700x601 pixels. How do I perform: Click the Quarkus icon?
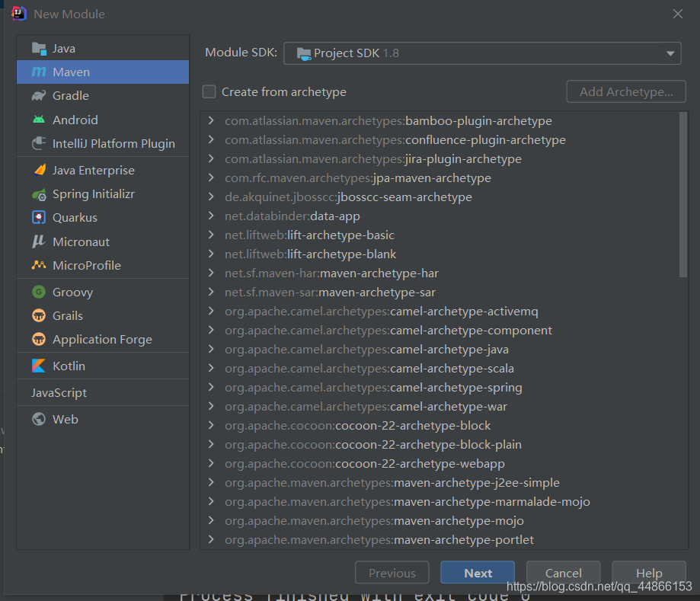[39, 217]
